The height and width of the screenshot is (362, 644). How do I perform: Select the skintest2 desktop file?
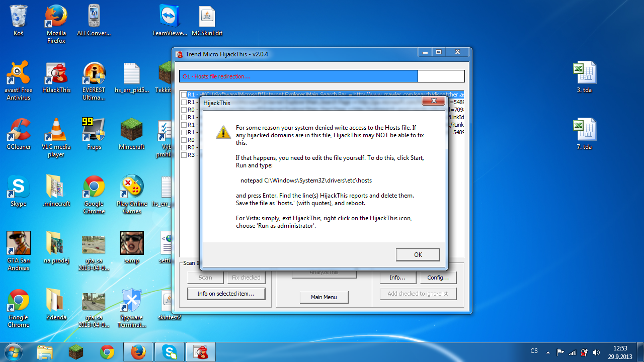170,304
